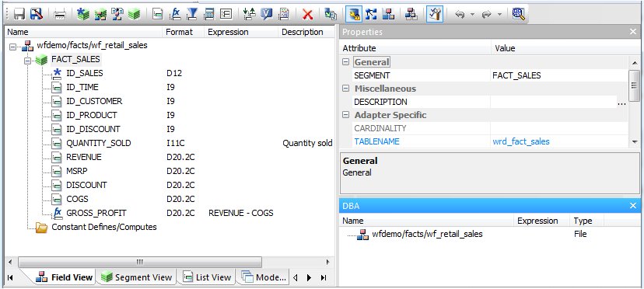Image resolution: width=644 pixels, height=289 pixels.
Task: Select the GROSS_PROFIT define field
Action: pyautogui.click(x=96, y=213)
